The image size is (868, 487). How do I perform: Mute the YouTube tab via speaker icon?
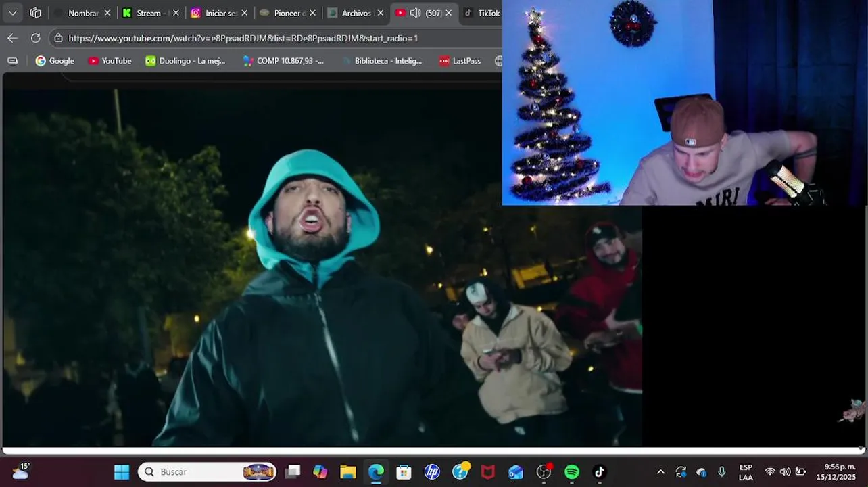(x=415, y=13)
